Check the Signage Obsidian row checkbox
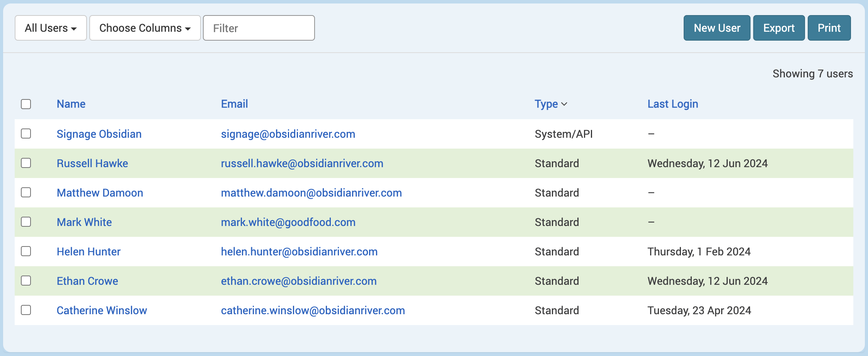The height and width of the screenshot is (356, 868). click(x=26, y=133)
